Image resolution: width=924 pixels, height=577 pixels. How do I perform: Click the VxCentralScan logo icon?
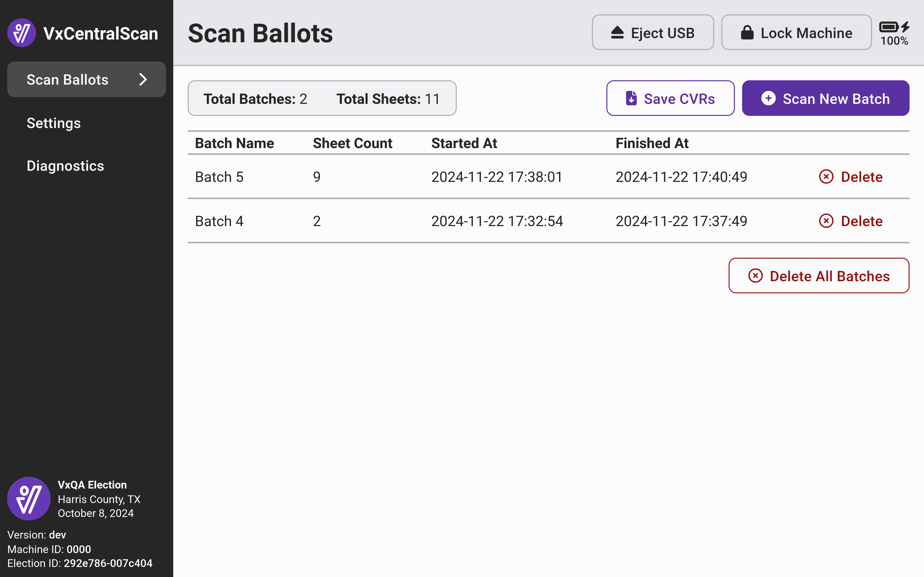coord(22,33)
